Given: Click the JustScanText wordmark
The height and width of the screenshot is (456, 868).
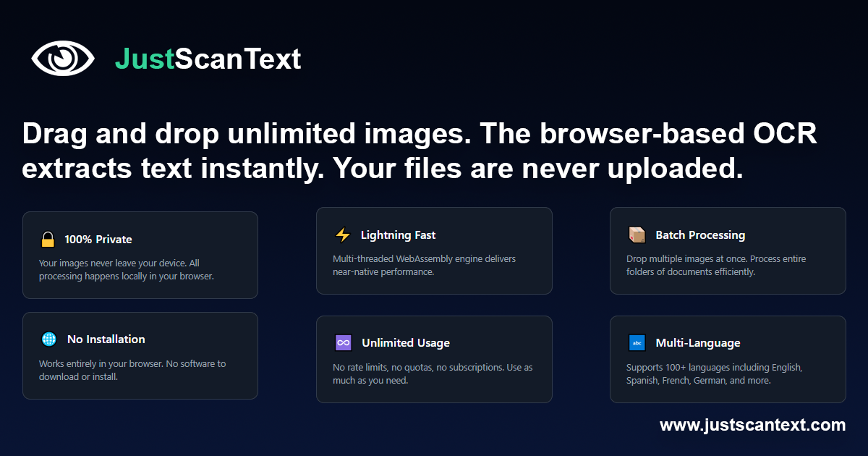Looking at the screenshot, I should coord(208,59).
